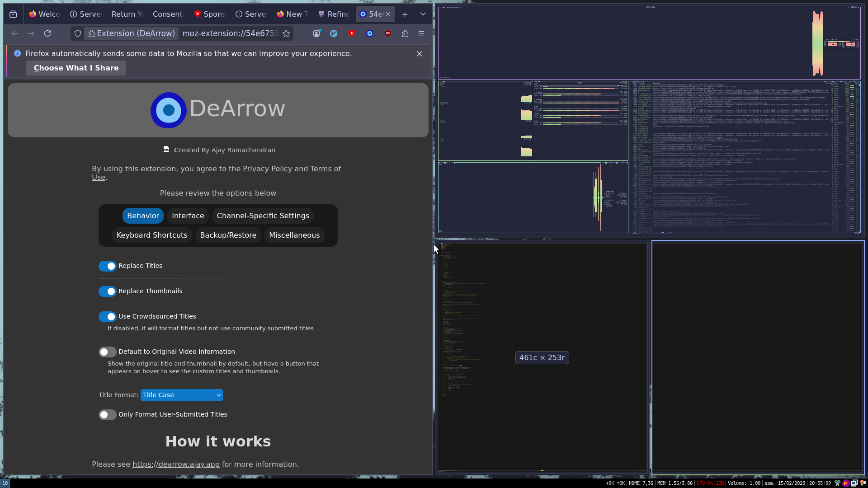Click the moz-extension URL address field
This screenshot has width=868, height=488.
point(230,33)
